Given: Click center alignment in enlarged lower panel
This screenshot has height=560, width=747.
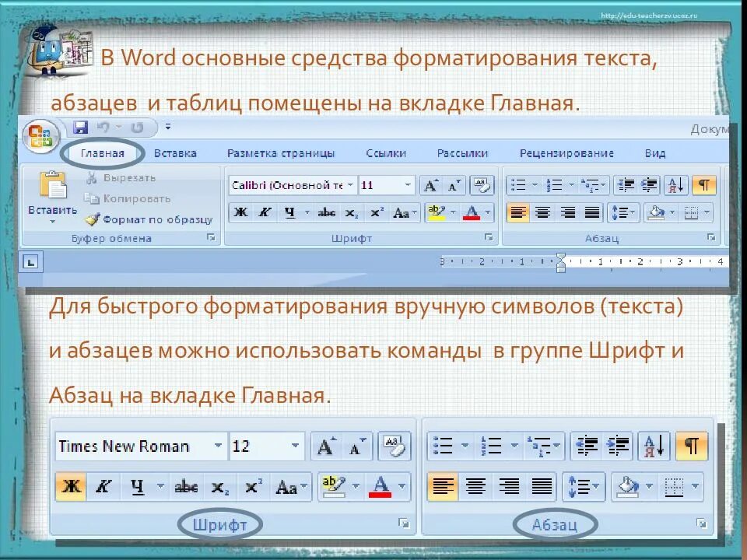Looking at the screenshot, I should click(x=475, y=487).
